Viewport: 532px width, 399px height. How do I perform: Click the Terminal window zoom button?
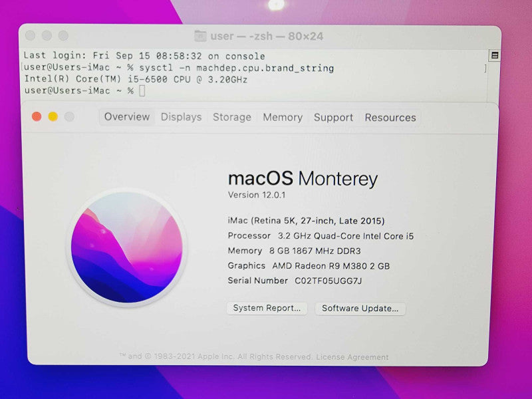[x=63, y=35]
